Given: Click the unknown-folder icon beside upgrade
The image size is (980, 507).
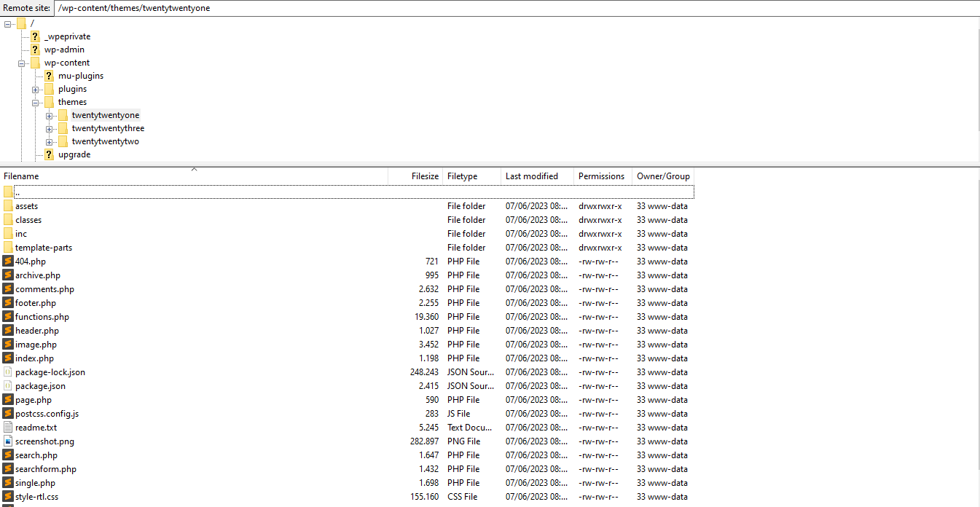Looking at the screenshot, I should coord(49,154).
